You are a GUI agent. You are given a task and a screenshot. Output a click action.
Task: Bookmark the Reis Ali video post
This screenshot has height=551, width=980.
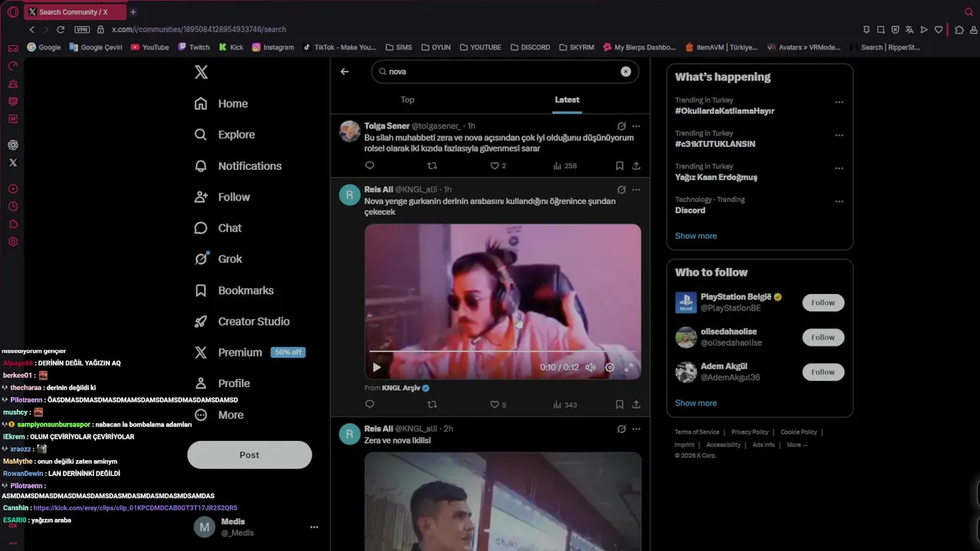pyautogui.click(x=619, y=404)
